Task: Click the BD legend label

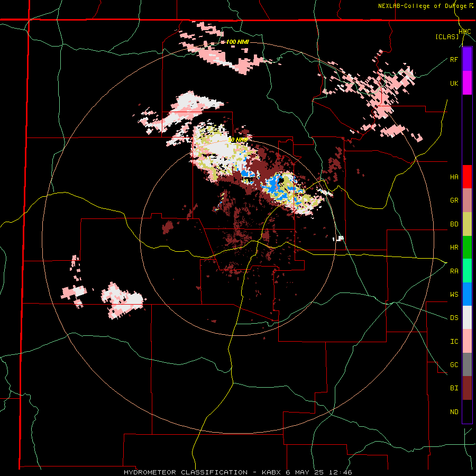Action: pos(454,224)
